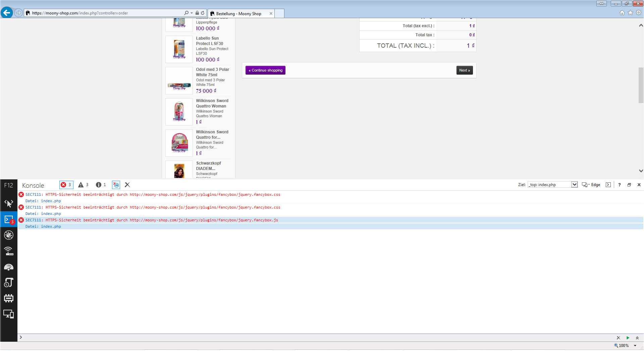644x351 pixels.
Task: Open the Odol med 3 Polar White link
Action: coord(213,72)
